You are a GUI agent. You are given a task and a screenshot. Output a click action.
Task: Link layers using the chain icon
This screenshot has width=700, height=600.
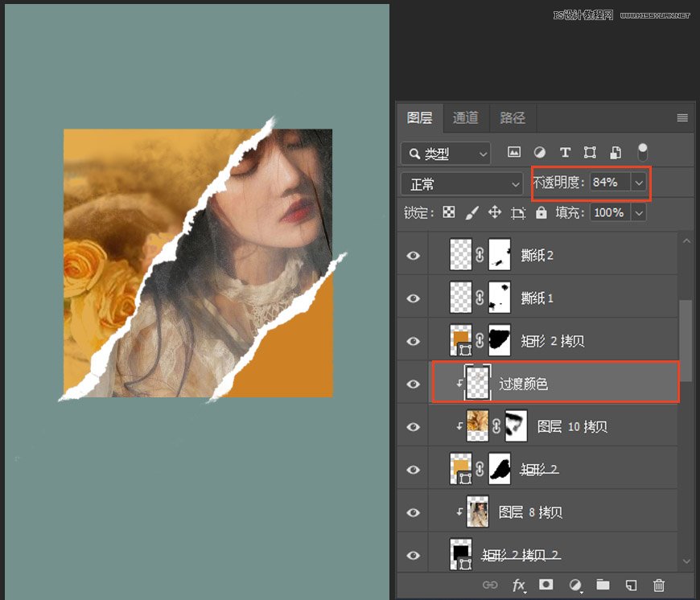tap(491, 586)
